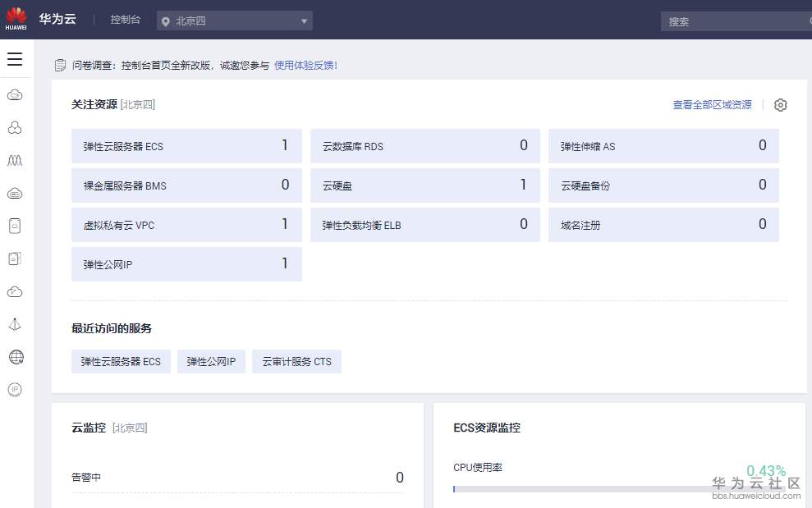812x508 pixels.
Task: Click 查看全部区域资源 link
Action: coord(712,105)
